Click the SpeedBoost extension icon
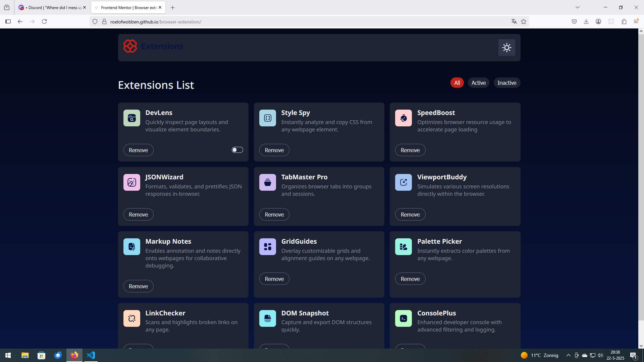 point(403,118)
